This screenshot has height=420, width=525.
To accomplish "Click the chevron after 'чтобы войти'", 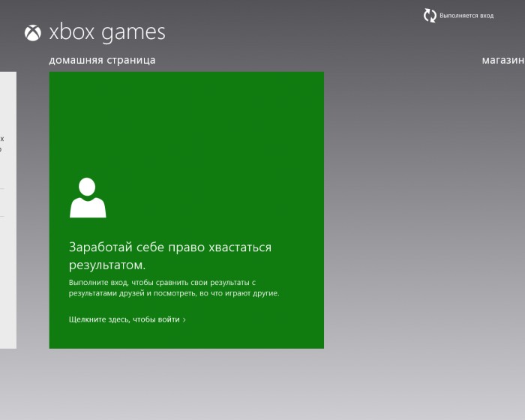I will pyautogui.click(x=184, y=320).
